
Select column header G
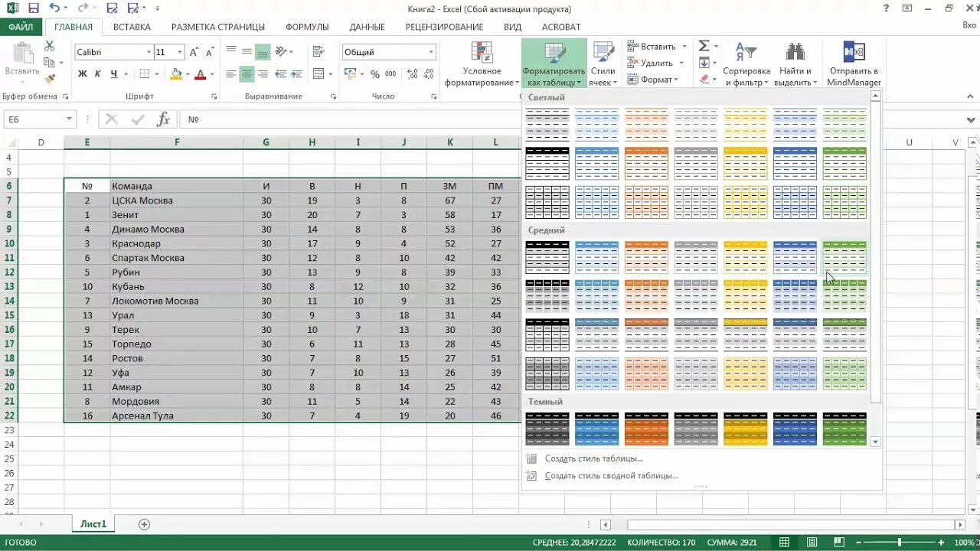(x=266, y=142)
